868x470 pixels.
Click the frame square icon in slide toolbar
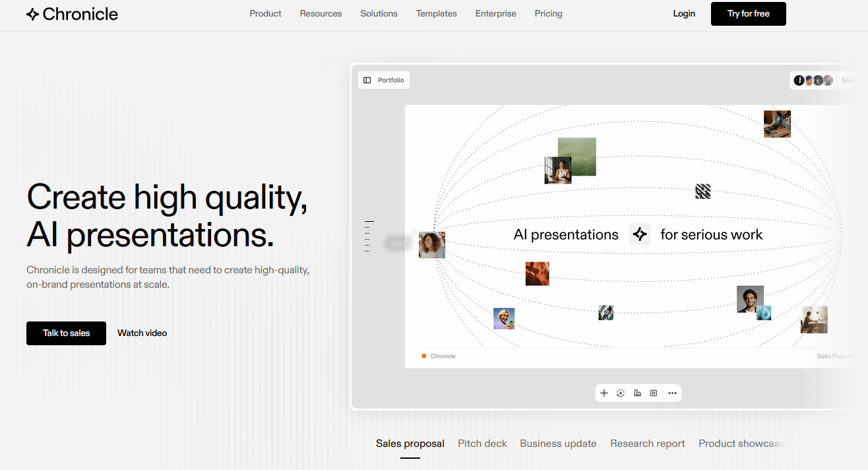pos(654,393)
